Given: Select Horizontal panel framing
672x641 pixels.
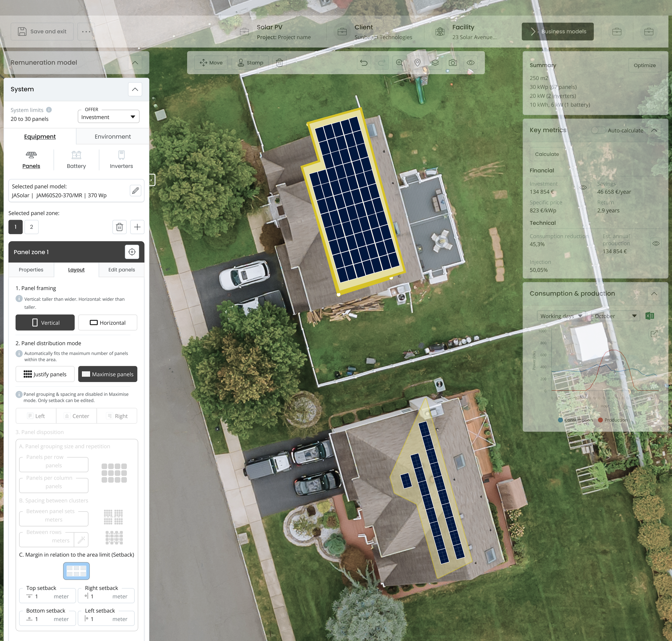Looking at the screenshot, I should tap(108, 323).
